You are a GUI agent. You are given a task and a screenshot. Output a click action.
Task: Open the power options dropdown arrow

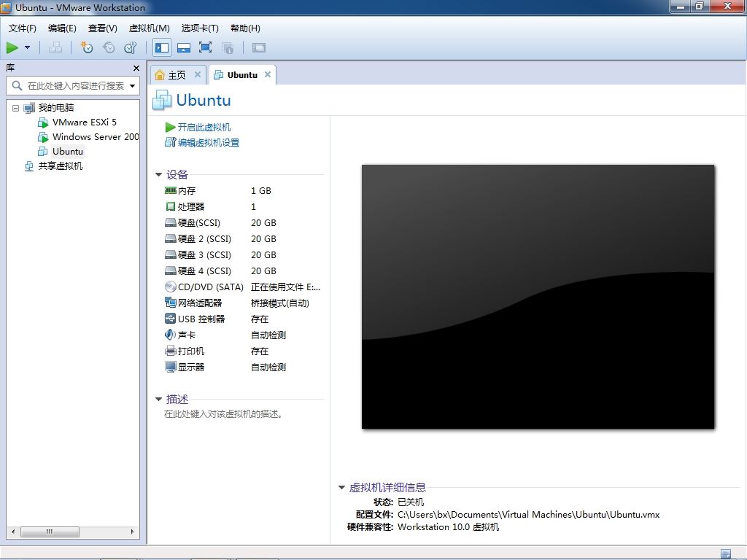[27, 47]
